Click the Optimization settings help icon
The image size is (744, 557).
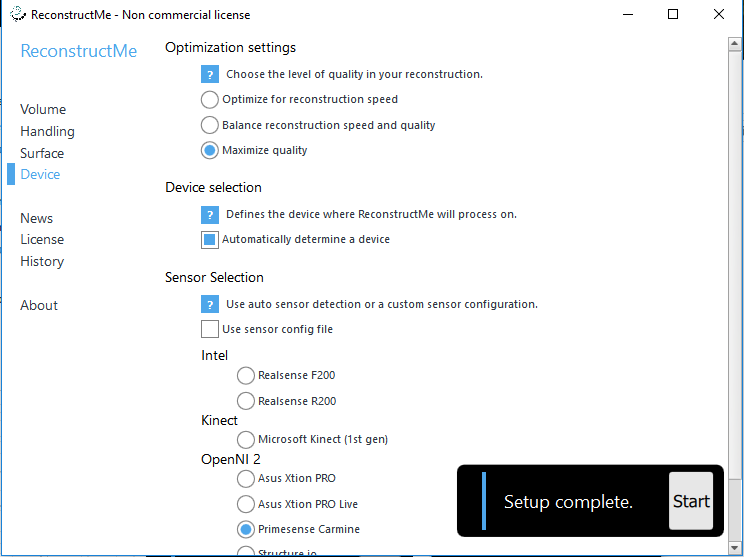tap(210, 74)
